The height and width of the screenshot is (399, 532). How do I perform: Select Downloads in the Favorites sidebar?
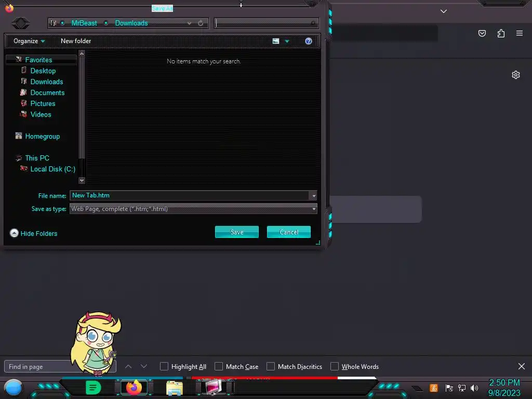pos(46,82)
